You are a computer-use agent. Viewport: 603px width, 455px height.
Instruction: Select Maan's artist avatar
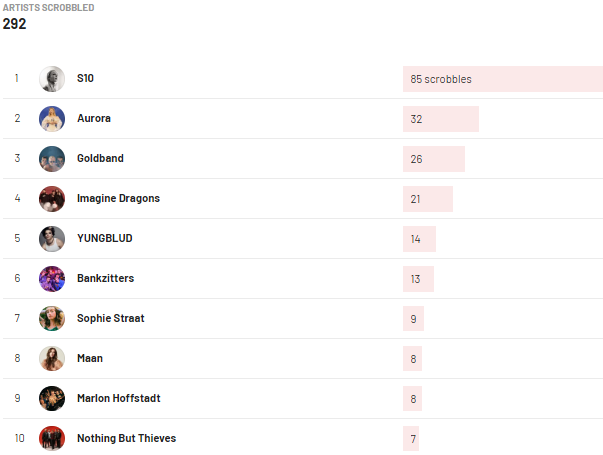click(52, 359)
